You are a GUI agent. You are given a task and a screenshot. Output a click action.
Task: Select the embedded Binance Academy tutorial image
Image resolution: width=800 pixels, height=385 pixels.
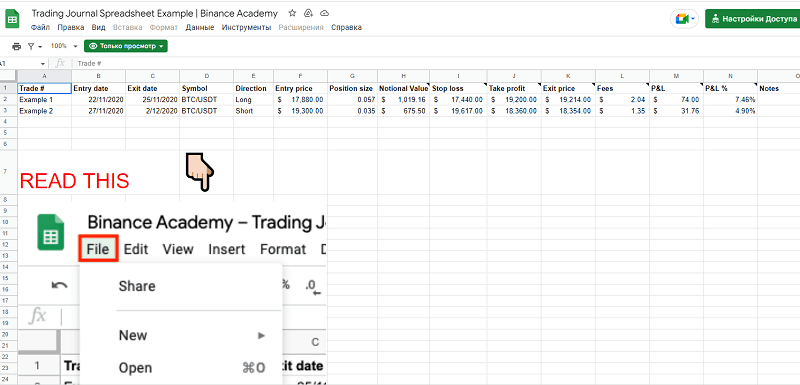point(172,293)
